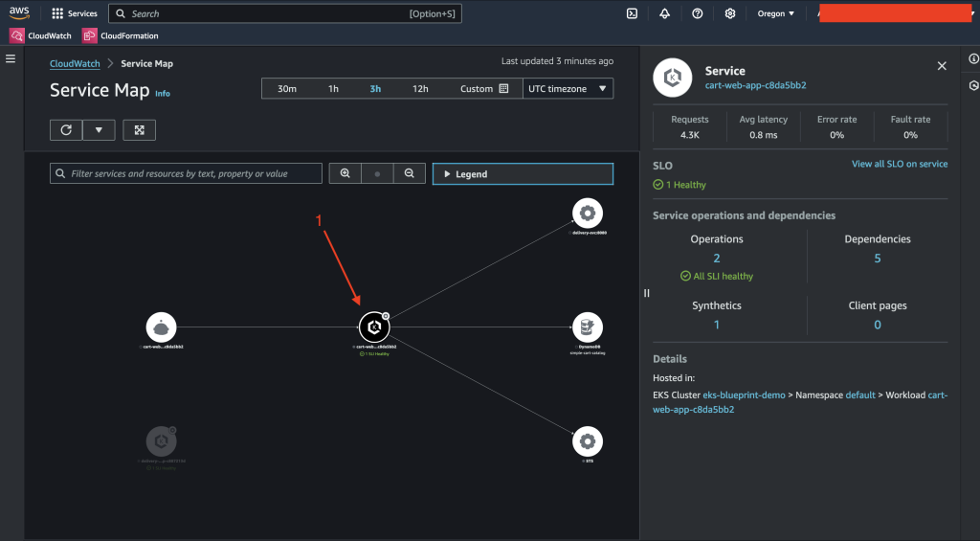Viewport: 980px width, 541px height.
Task: Open the Service Map Info link
Action: click(163, 93)
